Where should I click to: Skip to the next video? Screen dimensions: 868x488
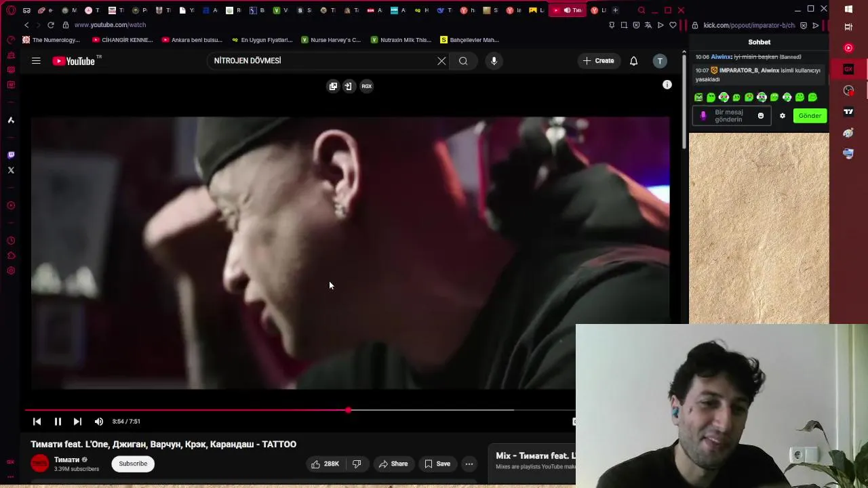coord(77,422)
